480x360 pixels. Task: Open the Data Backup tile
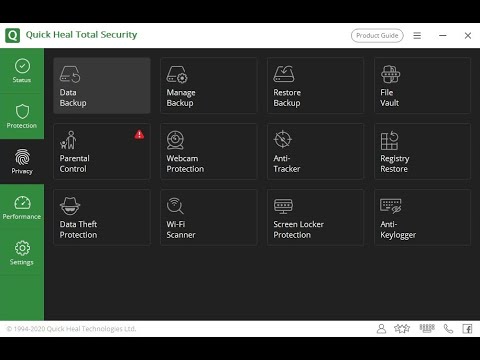[x=102, y=85]
